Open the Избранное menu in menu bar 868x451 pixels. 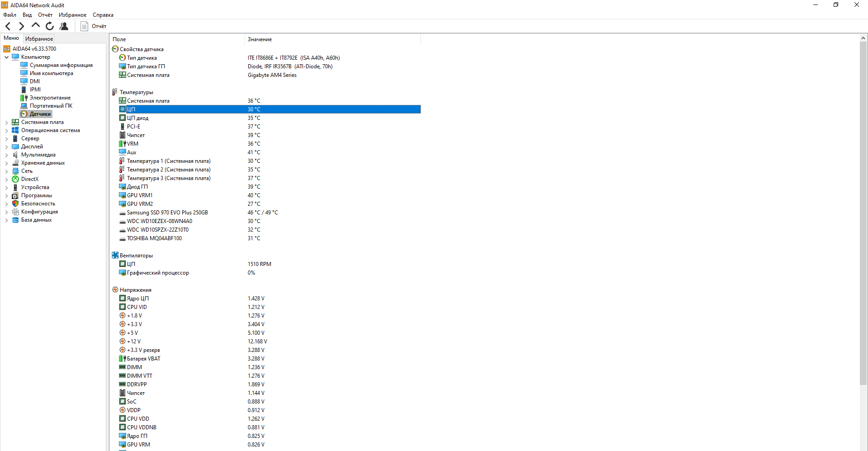pos(72,15)
